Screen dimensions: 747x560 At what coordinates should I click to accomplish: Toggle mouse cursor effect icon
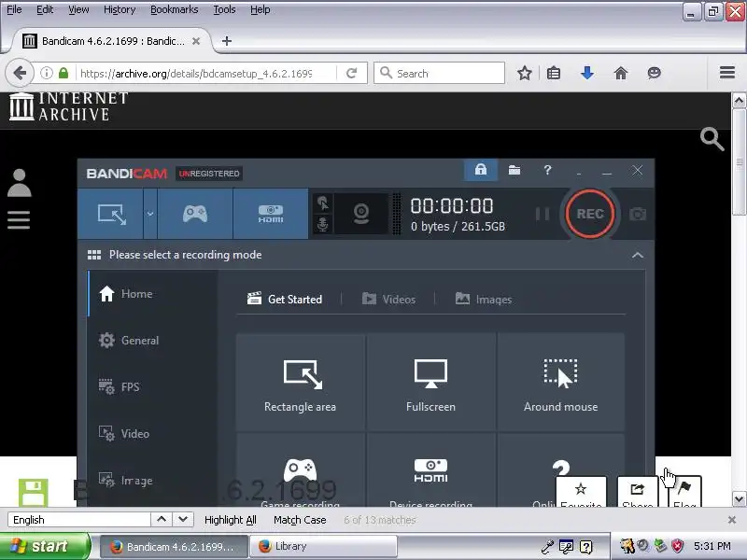[x=322, y=203]
